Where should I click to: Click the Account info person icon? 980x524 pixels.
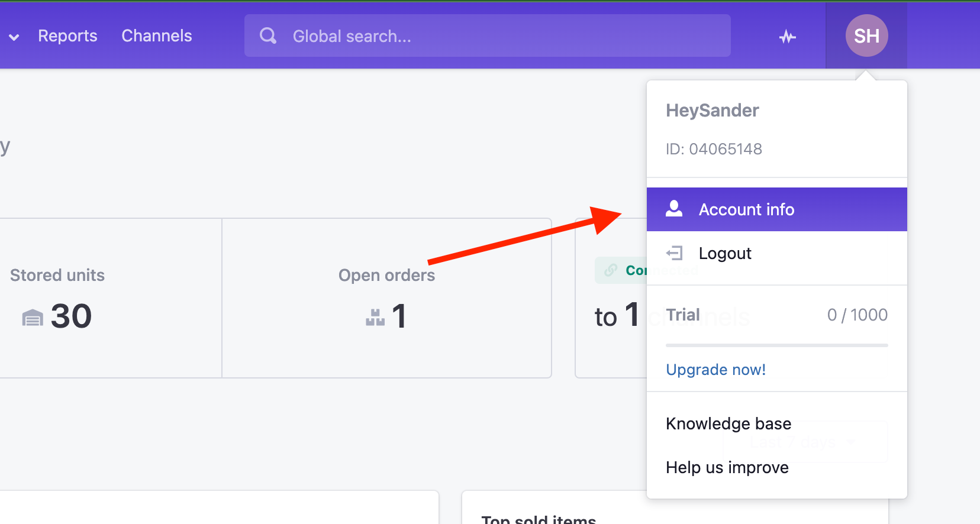pos(674,208)
